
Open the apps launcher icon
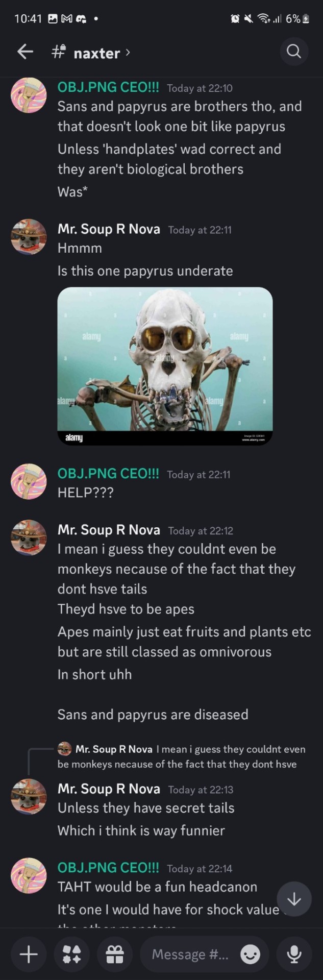tap(72, 954)
